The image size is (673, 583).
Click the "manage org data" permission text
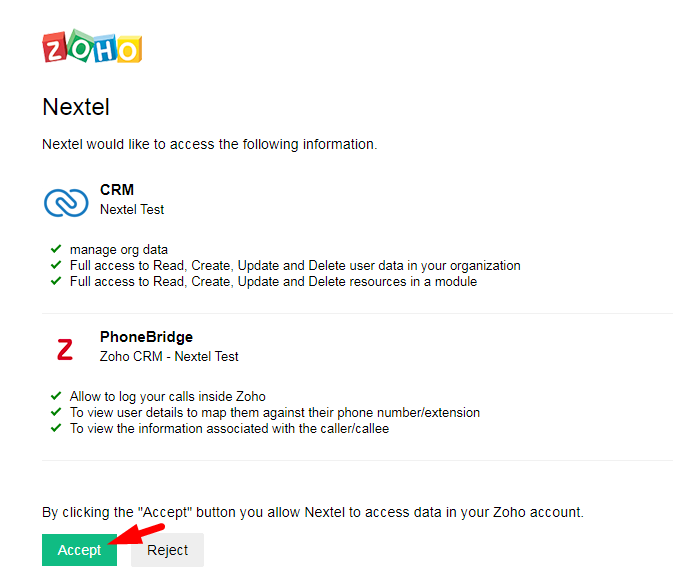pyautogui.click(x=119, y=249)
